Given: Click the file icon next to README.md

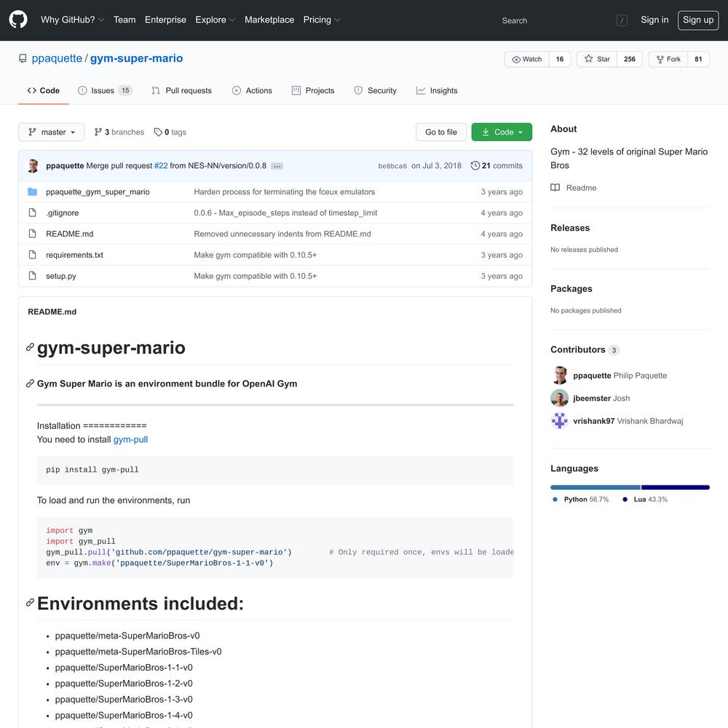Looking at the screenshot, I should coord(33,234).
